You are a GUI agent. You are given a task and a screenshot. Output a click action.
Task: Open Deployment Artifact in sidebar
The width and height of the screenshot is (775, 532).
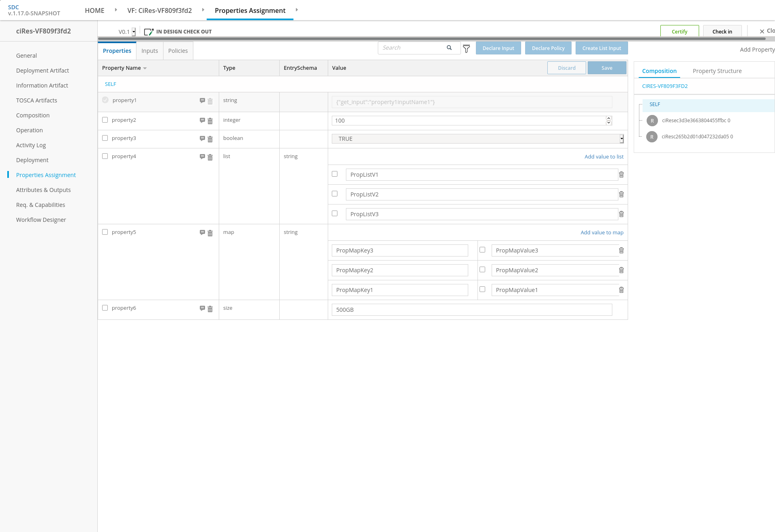click(42, 71)
